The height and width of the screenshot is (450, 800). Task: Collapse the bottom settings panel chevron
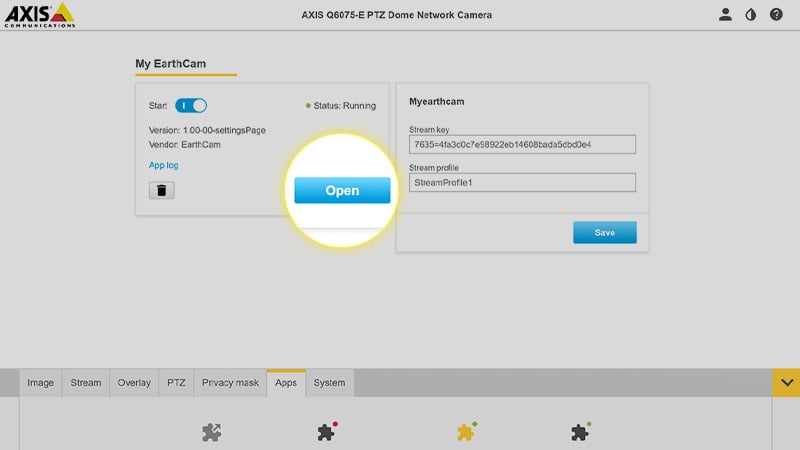click(x=786, y=383)
